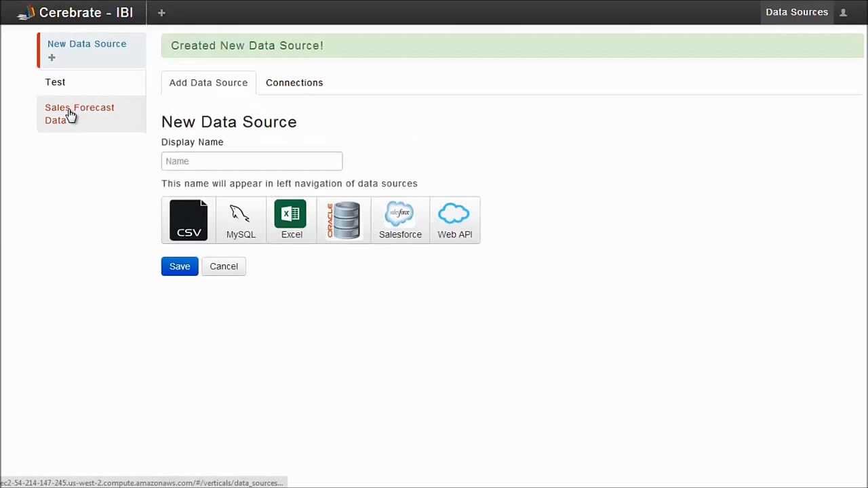Select the Add Data Source tab
The image size is (868, 488).
pyautogui.click(x=208, y=83)
